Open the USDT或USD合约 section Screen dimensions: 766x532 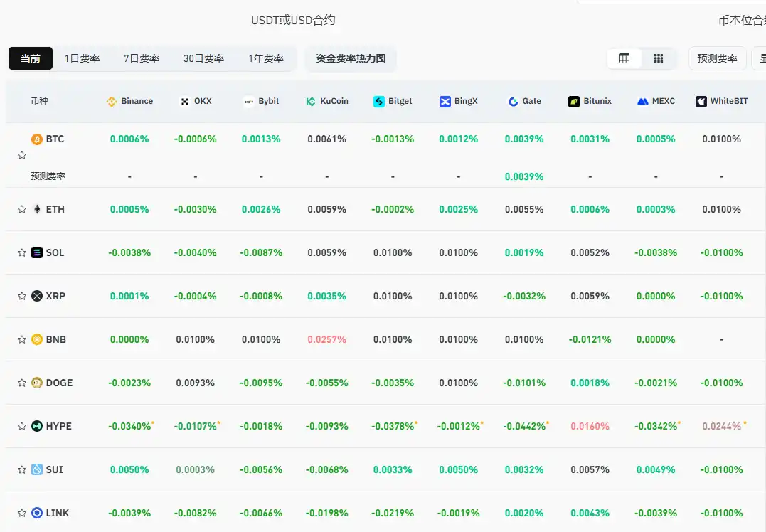click(293, 20)
